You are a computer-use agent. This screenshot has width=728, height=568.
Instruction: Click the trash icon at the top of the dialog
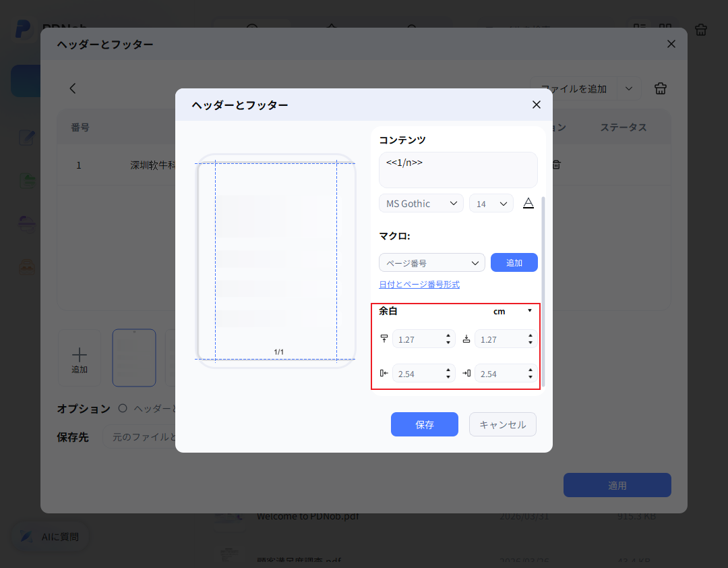click(x=660, y=88)
